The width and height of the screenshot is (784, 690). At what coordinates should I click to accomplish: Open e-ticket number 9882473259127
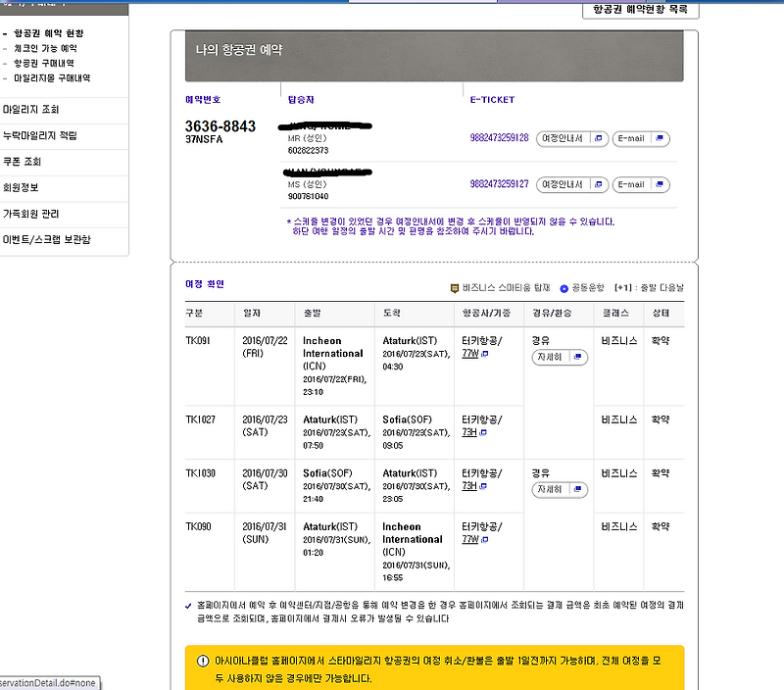point(499,184)
